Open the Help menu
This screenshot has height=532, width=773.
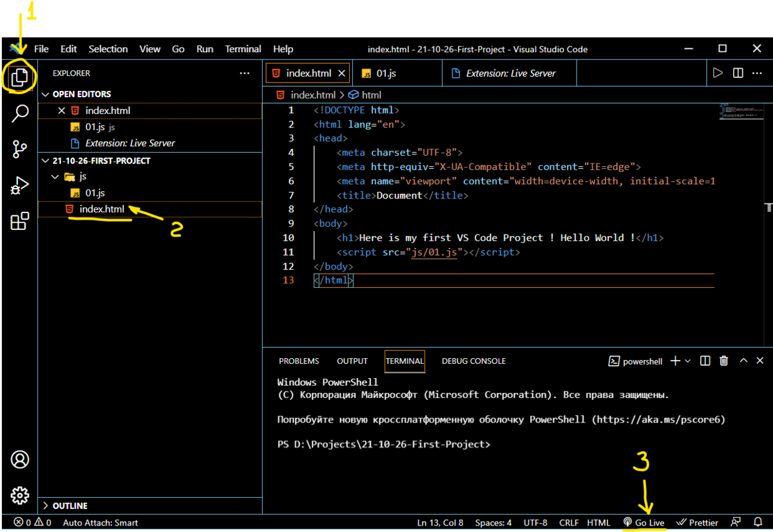click(283, 49)
